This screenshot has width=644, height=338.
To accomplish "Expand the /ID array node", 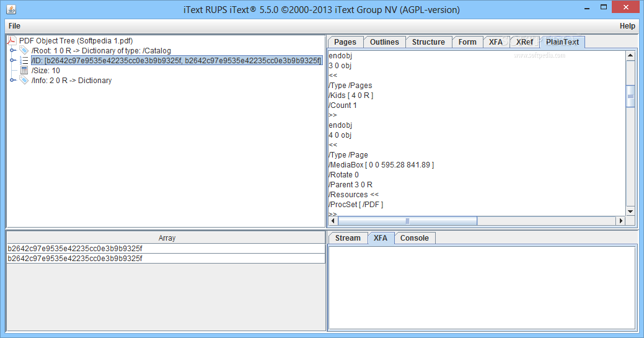I will [x=13, y=60].
